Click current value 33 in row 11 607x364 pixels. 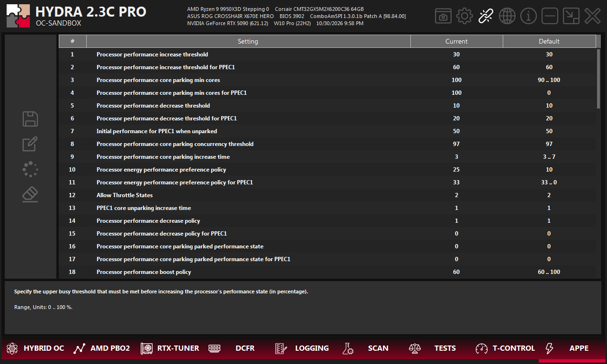(457, 182)
